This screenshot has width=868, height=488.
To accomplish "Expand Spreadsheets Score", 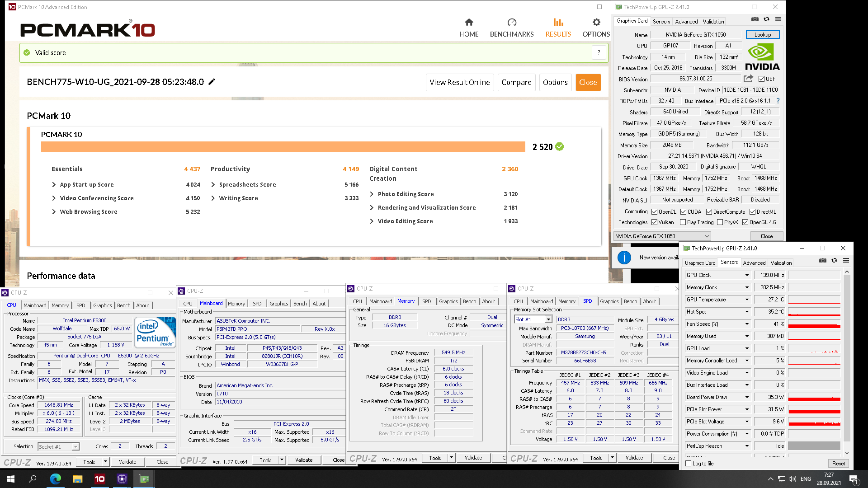I will [x=213, y=184].
